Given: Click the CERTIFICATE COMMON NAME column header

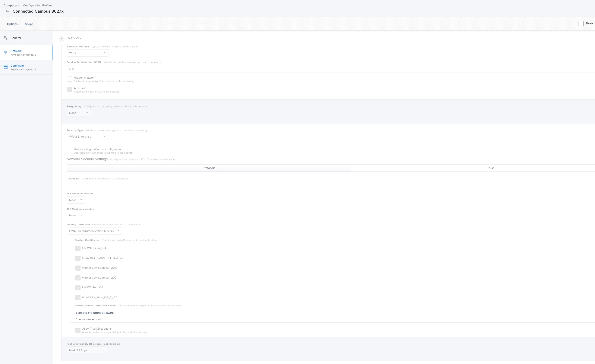Looking at the screenshot, I should (95, 313).
